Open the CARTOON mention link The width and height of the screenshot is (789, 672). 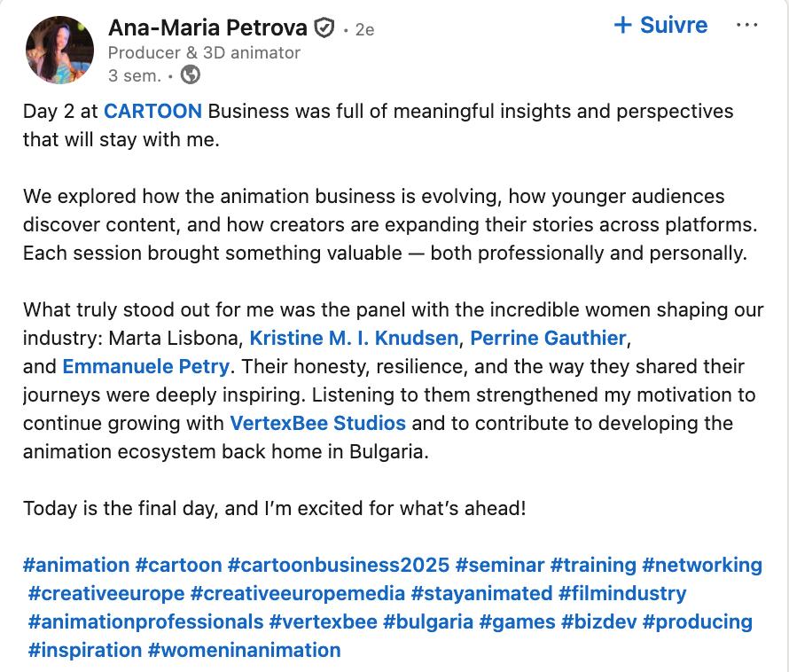click(152, 112)
